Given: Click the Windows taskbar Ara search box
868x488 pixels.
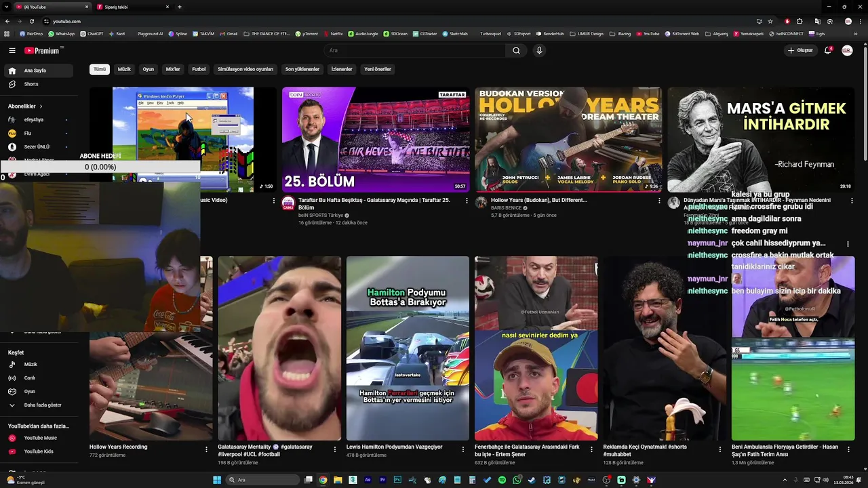Looking at the screenshot, I should click(263, 480).
